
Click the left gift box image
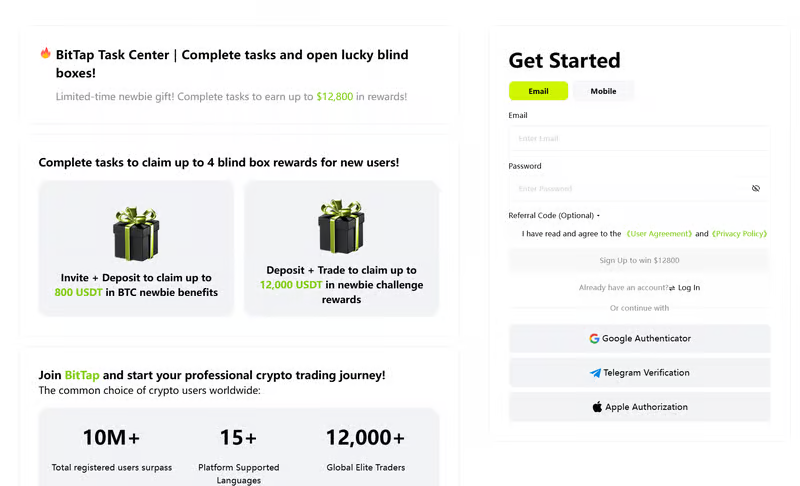136,233
